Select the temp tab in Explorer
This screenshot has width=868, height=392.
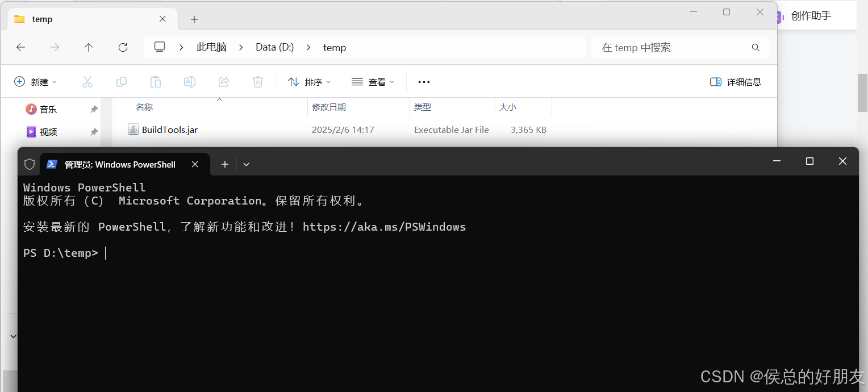[x=92, y=19]
